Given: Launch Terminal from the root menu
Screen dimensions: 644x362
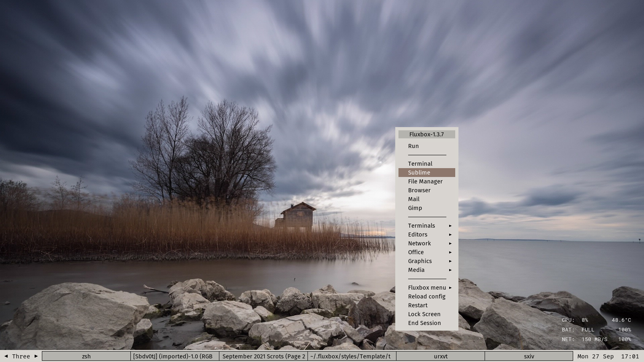Looking at the screenshot, I should [427, 164].
